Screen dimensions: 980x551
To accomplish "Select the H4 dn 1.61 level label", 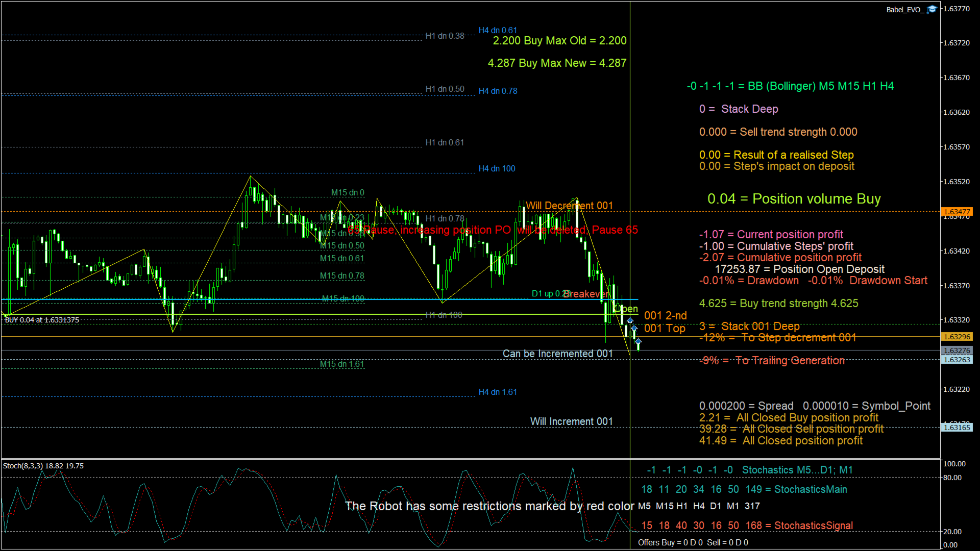I will (498, 392).
